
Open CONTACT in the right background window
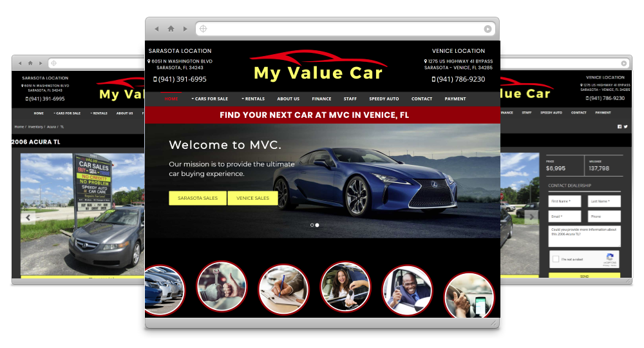[578, 113]
